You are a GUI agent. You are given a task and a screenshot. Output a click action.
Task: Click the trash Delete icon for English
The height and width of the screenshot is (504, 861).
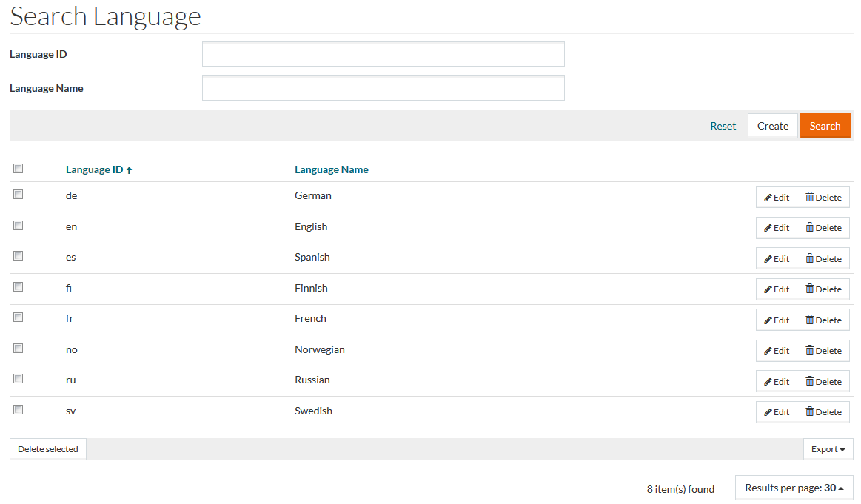click(x=810, y=228)
